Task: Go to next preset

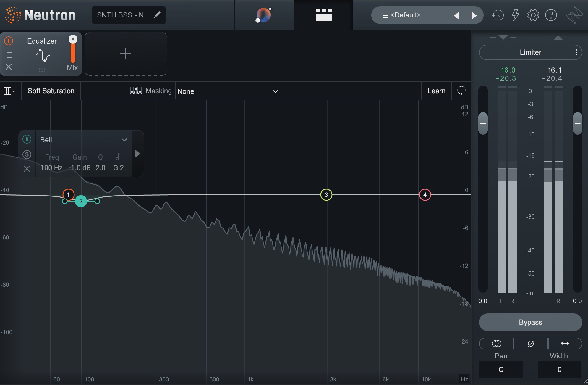Action: click(474, 15)
